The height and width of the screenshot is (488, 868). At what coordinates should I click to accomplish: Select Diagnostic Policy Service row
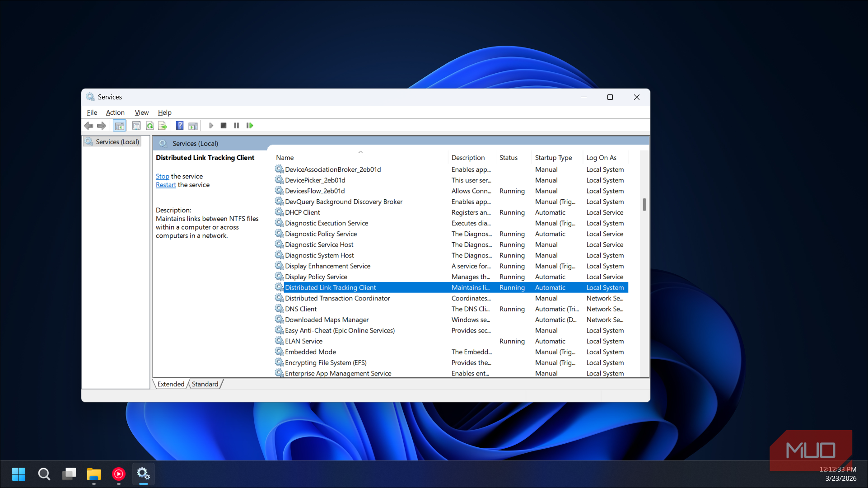pyautogui.click(x=452, y=234)
